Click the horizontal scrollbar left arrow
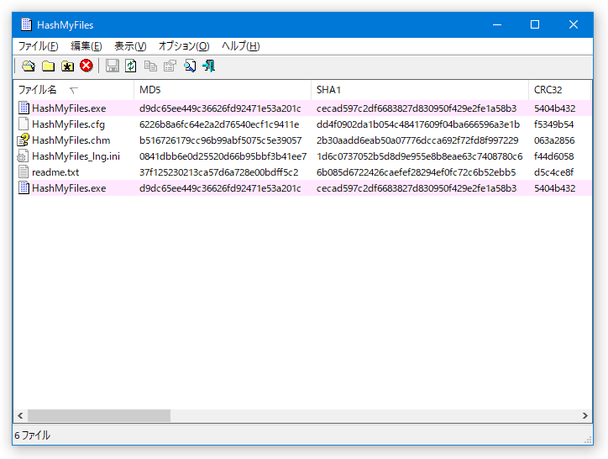 coord(21,416)
